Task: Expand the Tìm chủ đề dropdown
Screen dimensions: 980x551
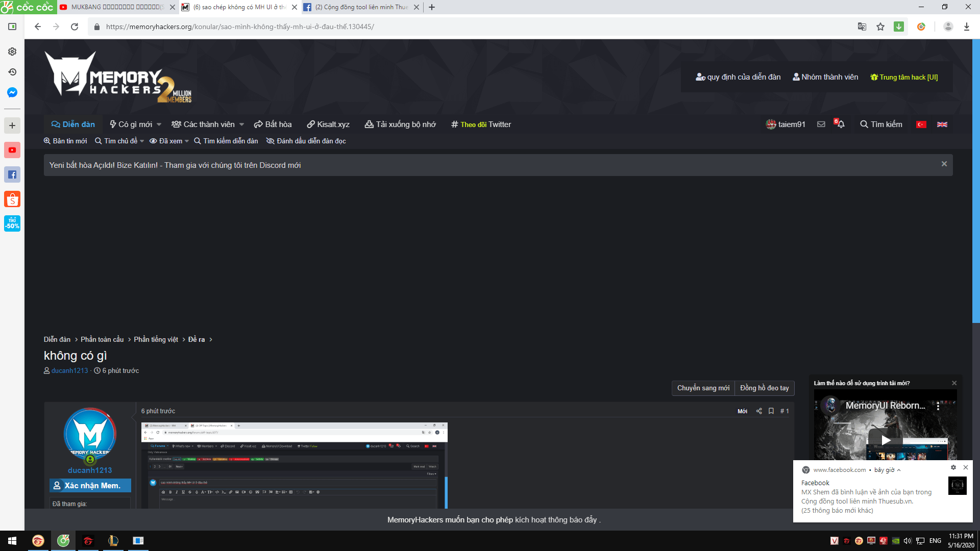Action: [142, 141]
